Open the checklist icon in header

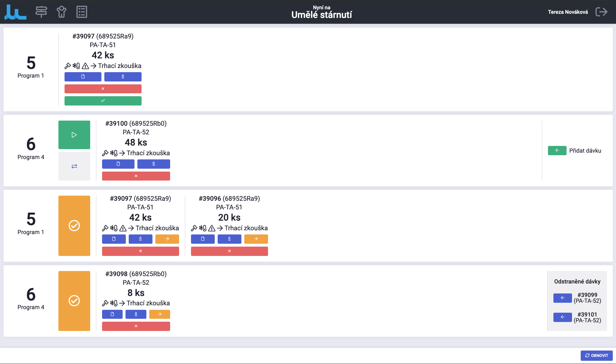pyautogui.click(x=82, y=12)
